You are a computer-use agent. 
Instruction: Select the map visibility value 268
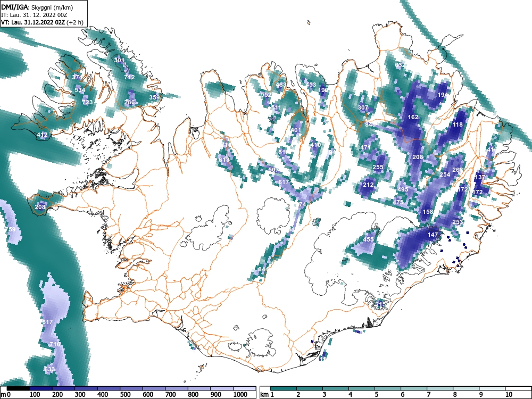click(458, 170)
